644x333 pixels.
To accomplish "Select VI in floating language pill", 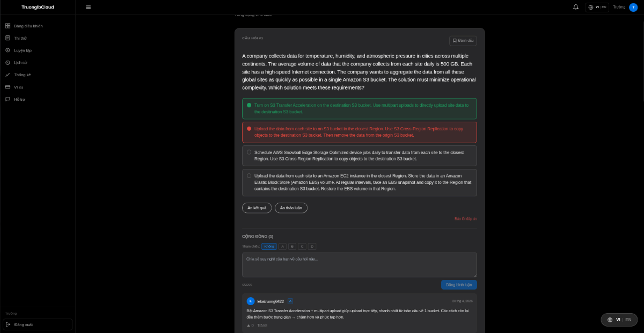I will 618,320.
